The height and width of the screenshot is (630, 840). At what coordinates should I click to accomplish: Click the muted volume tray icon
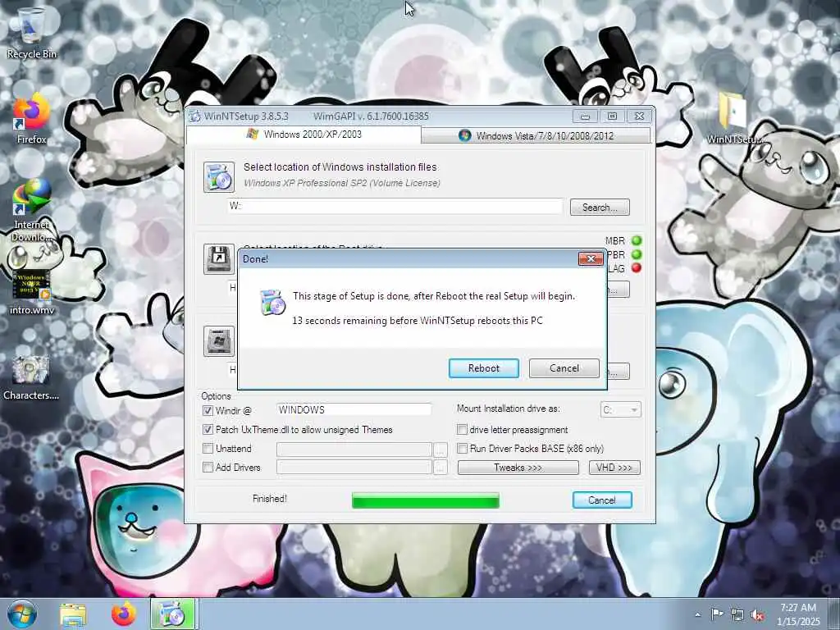point(757,615)
